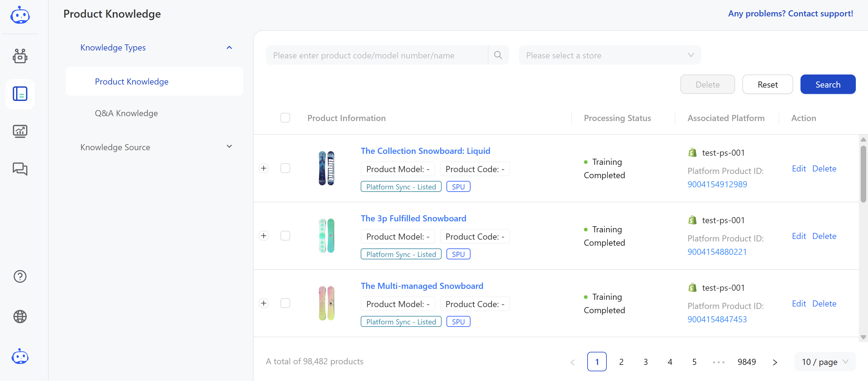Open the robot assistant sidebar icon
The width and height of the screenshot is (868, 381).
20,56
